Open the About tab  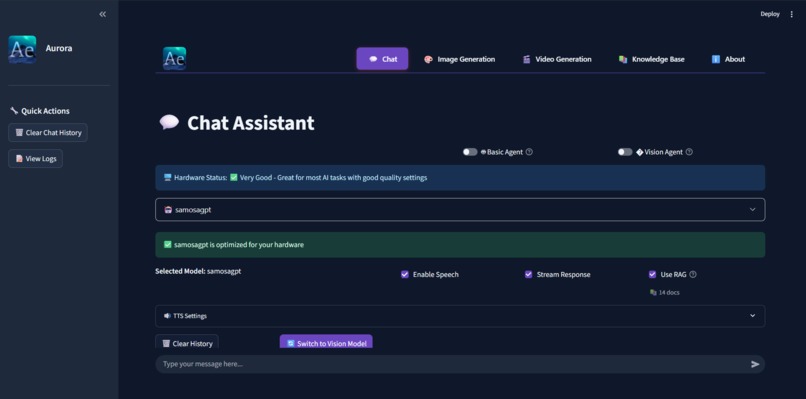tap(728, 59)
